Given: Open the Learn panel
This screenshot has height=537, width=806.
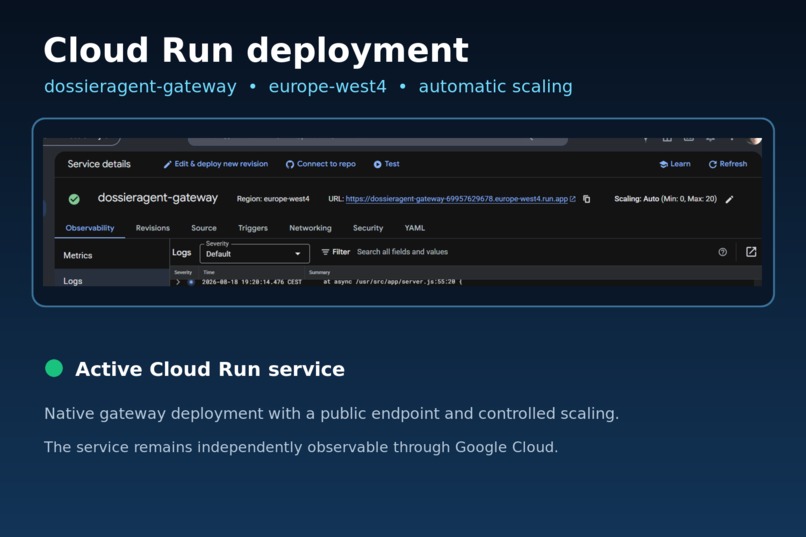Looking at the screenshot, I should (675, 164).
